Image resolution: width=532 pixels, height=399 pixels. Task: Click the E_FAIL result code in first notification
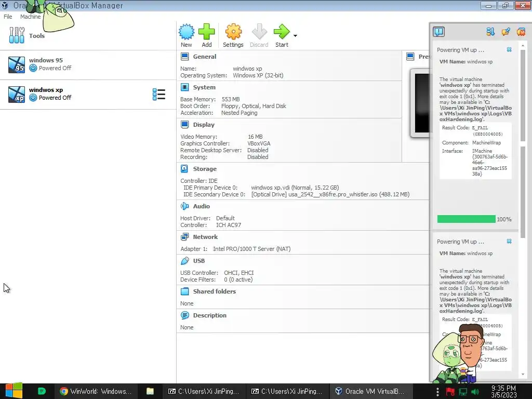point(480,128)
